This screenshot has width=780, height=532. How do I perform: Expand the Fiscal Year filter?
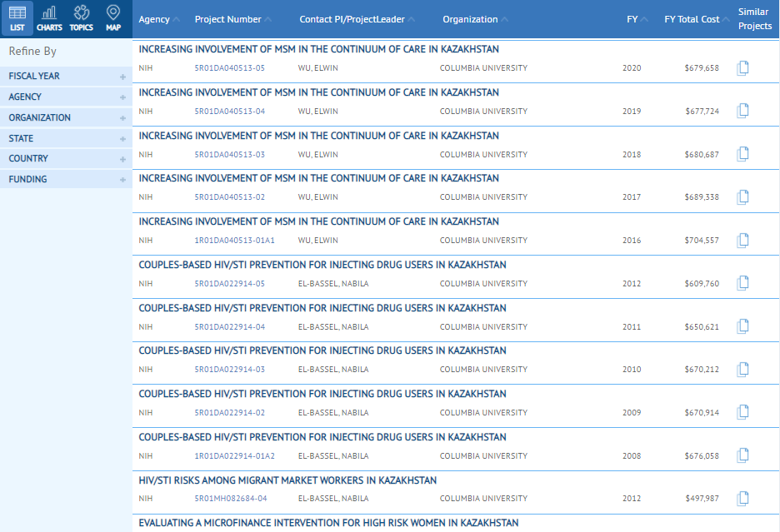[66, 76]
